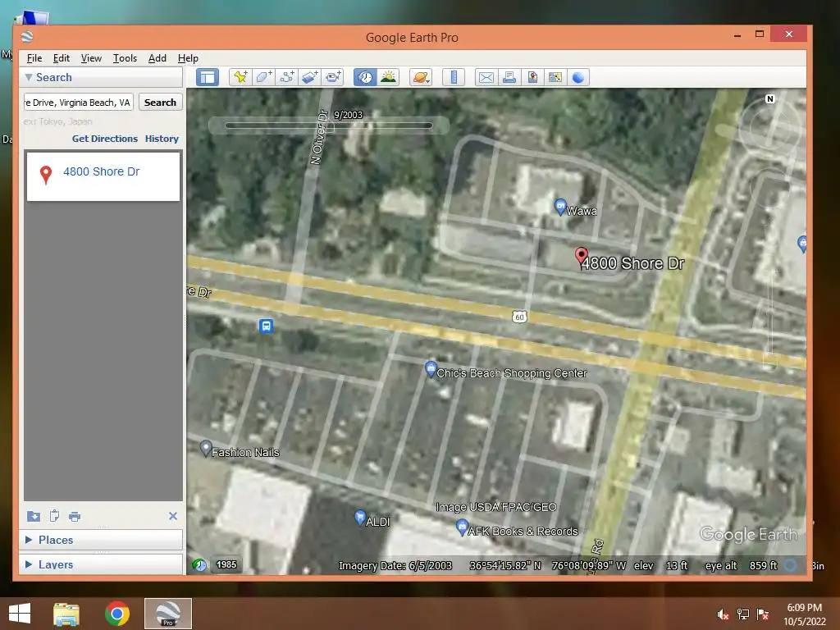
Task: Open View in Google Maps icon
Action: point(555,78)
